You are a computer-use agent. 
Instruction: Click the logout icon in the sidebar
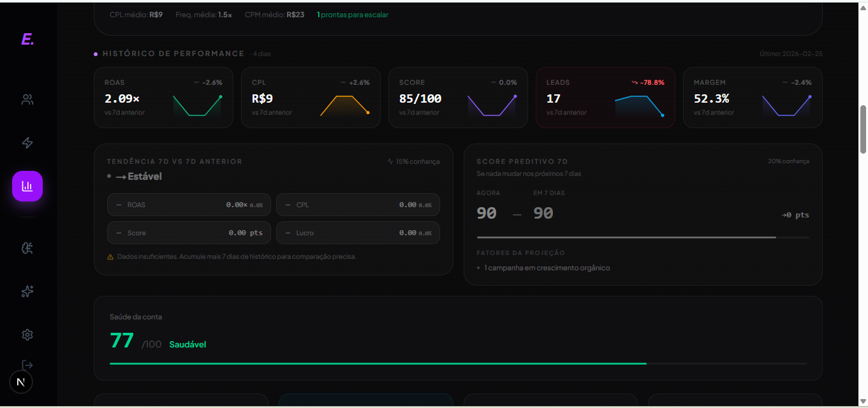point(27,365)
